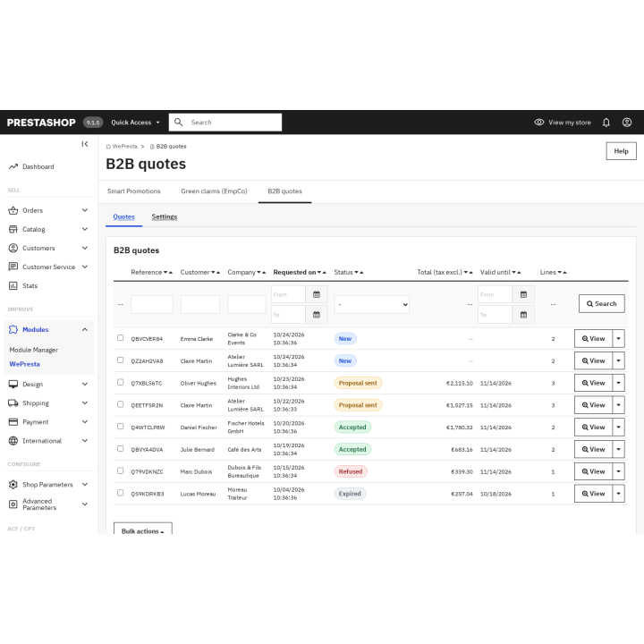Collapse the sidebar menu arrow icon

click(85, 144)
